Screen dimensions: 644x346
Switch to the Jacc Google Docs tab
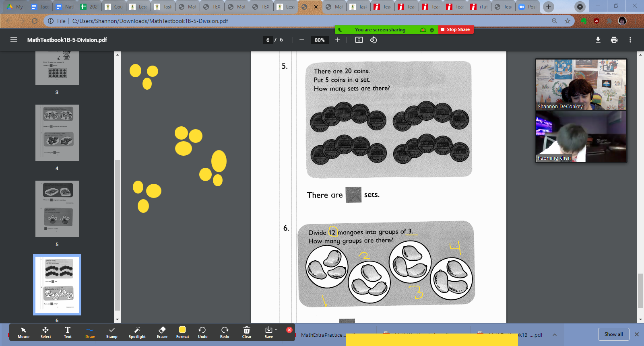(x=40, y=7)
